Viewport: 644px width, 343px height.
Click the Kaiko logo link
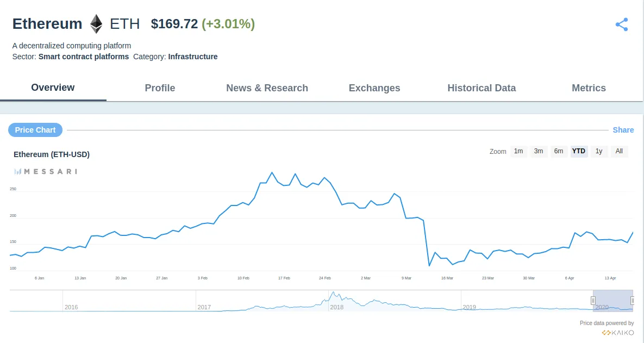[618, 333]
